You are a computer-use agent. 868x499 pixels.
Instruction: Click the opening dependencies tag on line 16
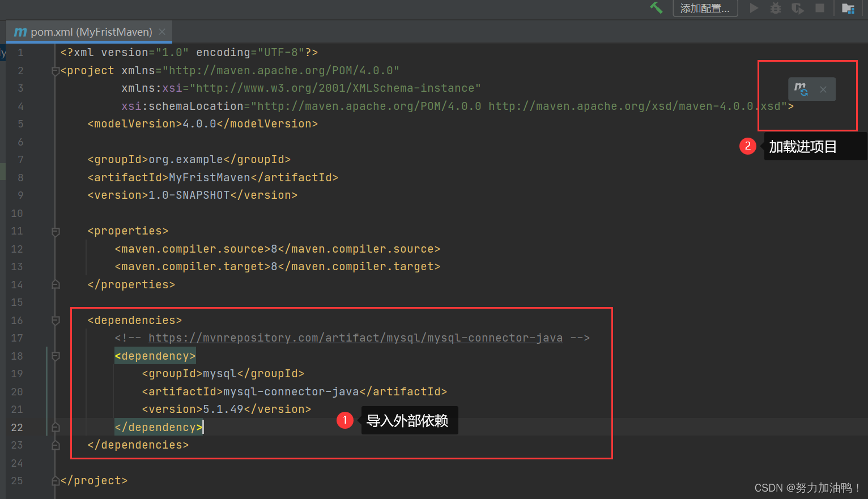134,321
